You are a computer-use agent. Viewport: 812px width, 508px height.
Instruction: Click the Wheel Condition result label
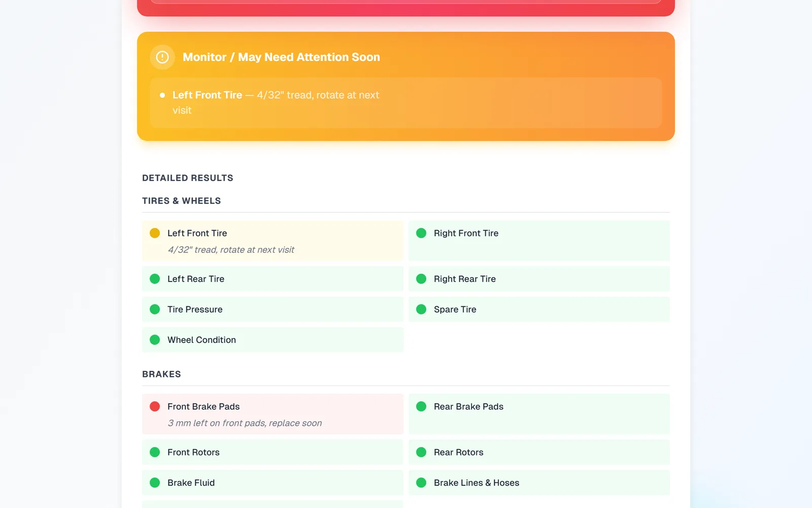click(x=201, y=340)
